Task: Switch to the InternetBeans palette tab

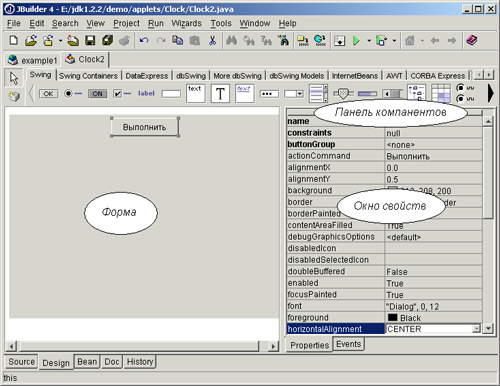Action: click(355, 76)
